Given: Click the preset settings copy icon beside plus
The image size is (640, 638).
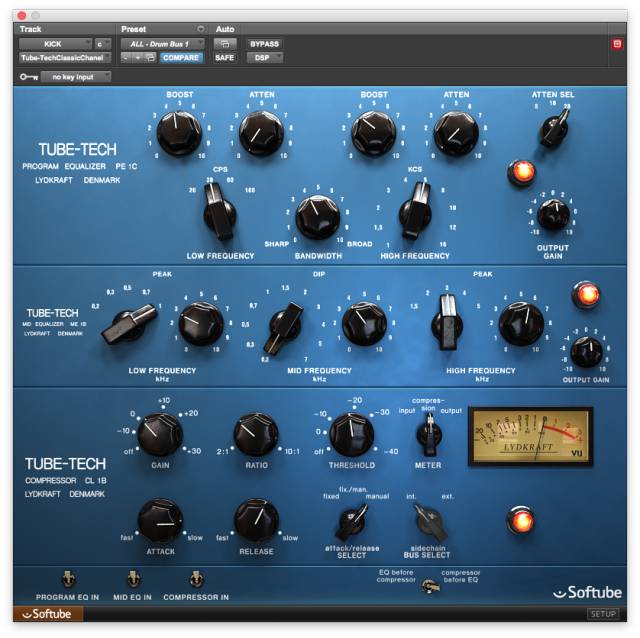Looking at the screenshot, I should 150,58.
